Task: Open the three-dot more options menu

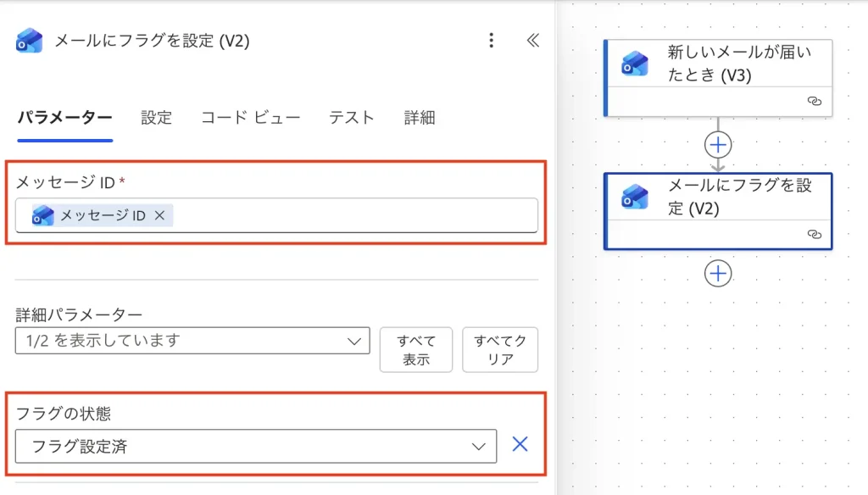Action: coord(491,41)
